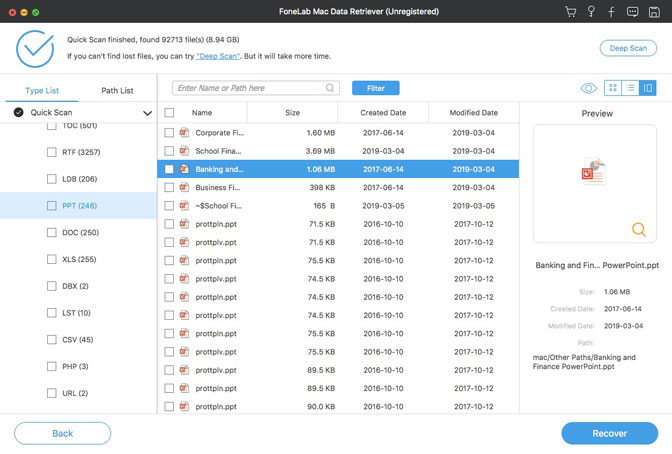Tick the RTF (3257) type checkbox
The height and width of the screenshot is (454, 672).
(x=51, y=152)
